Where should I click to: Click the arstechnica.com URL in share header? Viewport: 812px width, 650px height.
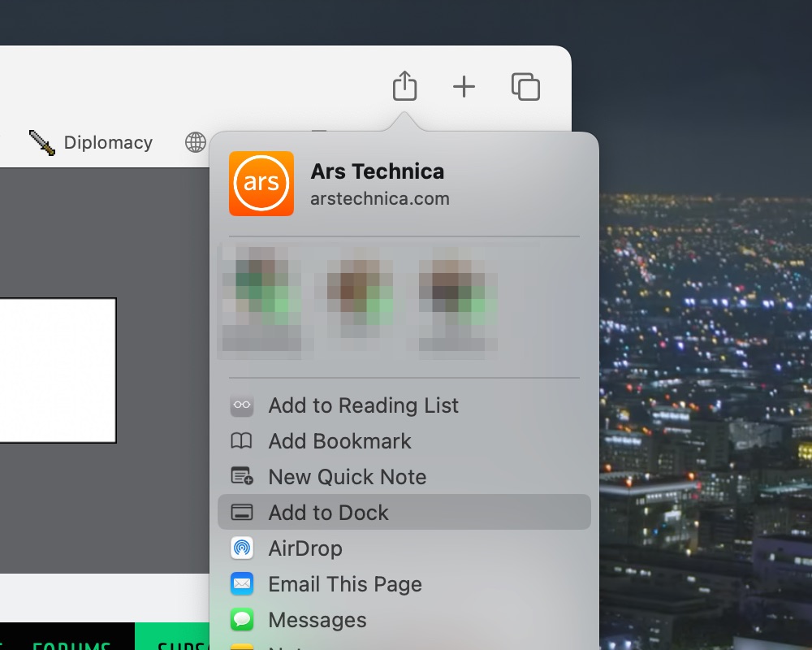(379, 198)
